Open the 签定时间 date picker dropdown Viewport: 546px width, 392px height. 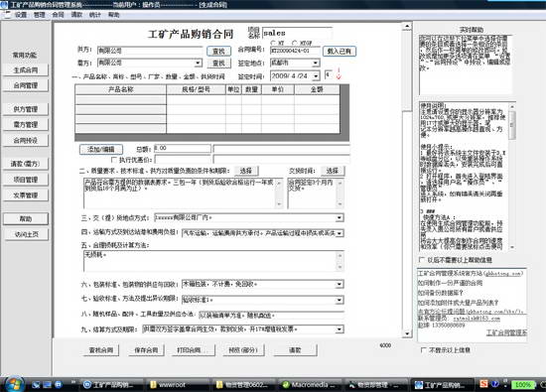click(316, 75)
